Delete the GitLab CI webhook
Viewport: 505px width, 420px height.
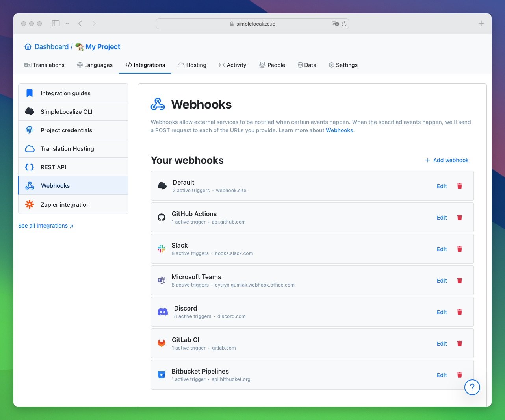point(459,344)
